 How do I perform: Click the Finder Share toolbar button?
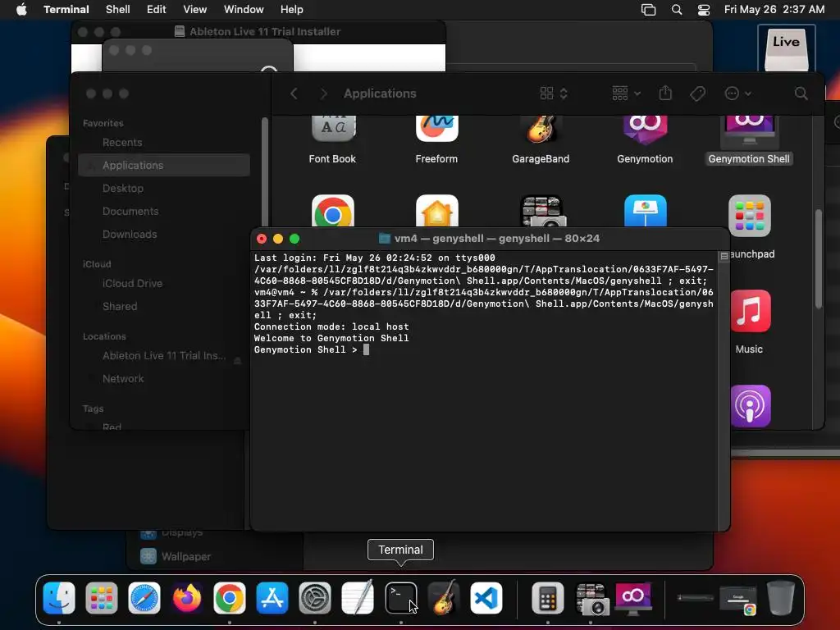coord(665,94)
